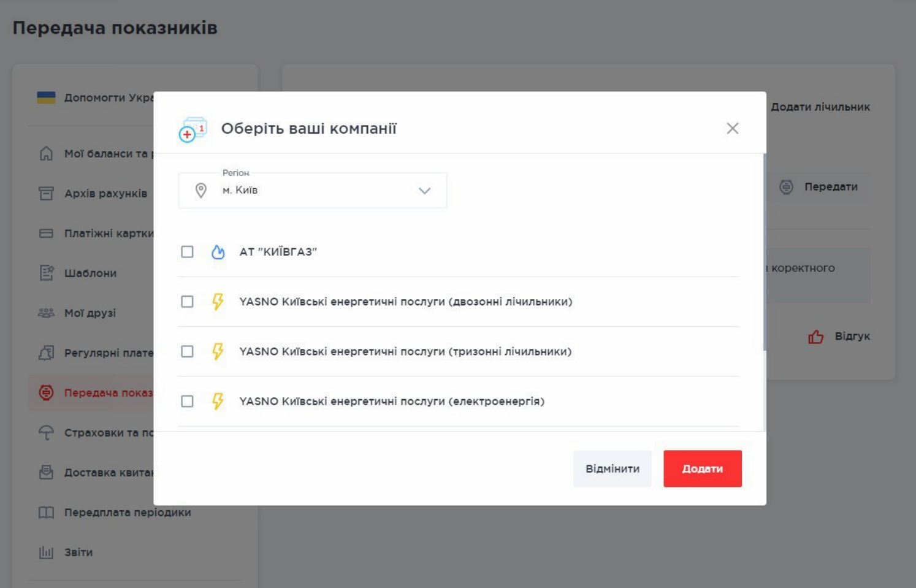Click the blue gas flame icon of КИЇВГАЗ
The width and height of the screenshot is (916, 588).
218,252
